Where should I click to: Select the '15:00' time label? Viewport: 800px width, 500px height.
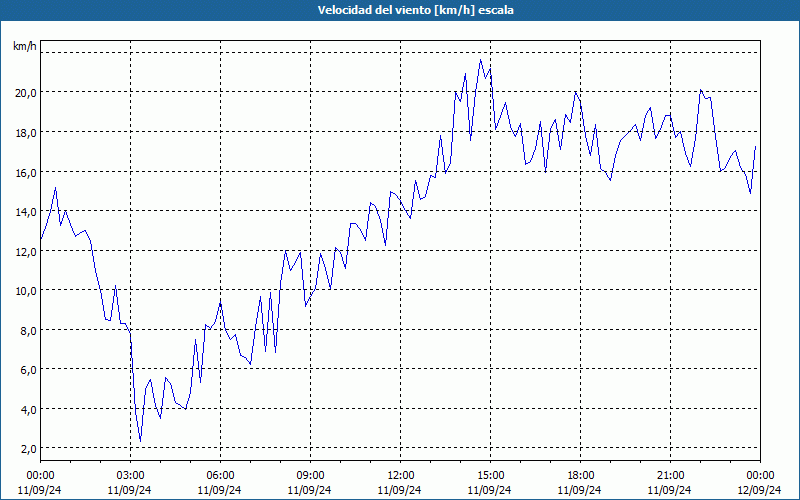(490, 476)
